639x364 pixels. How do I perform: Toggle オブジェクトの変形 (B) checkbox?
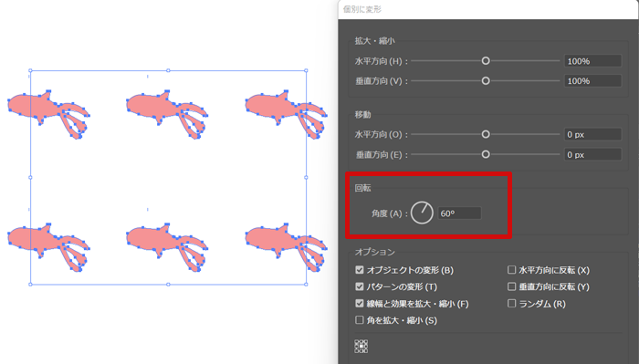(x=359, y=270)
